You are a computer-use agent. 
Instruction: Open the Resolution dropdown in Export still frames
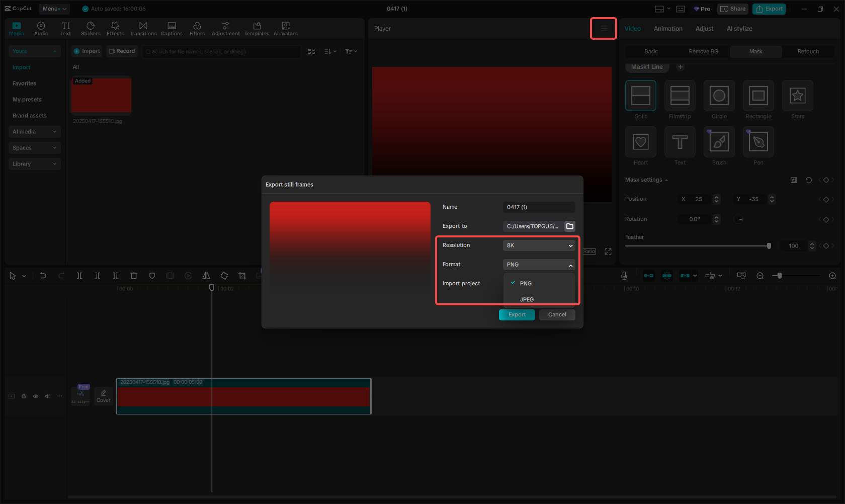pyautogui.click(x=539, y=245)
